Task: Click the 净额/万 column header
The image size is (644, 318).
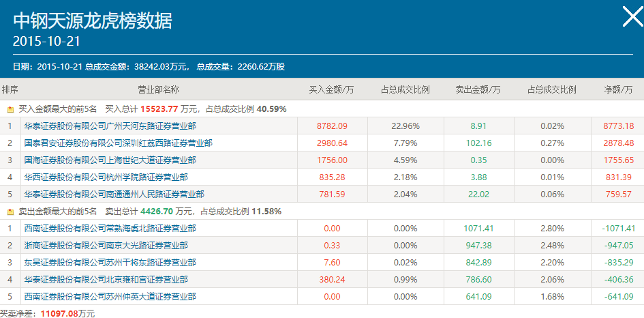Action: click(618, 90)
